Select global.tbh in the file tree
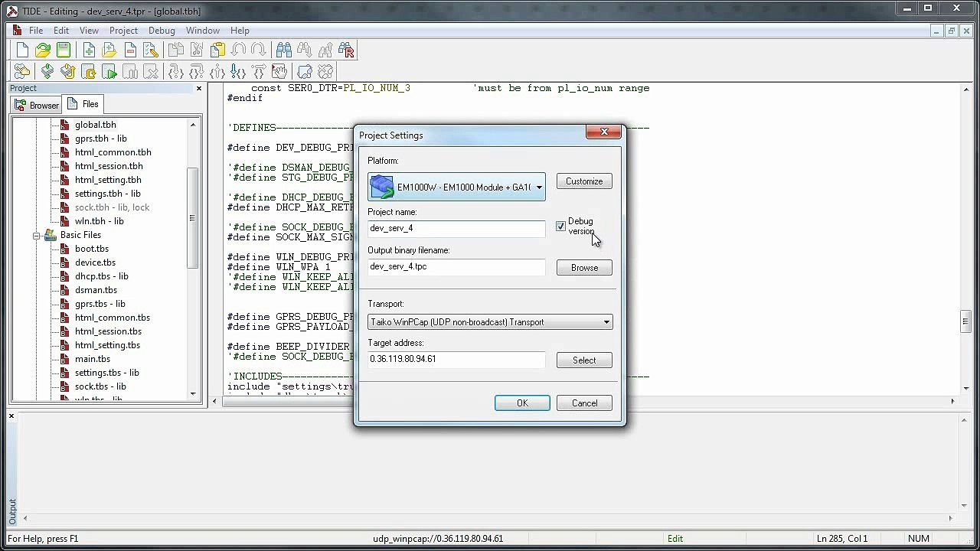980x551 pixels. click(96, 125)
